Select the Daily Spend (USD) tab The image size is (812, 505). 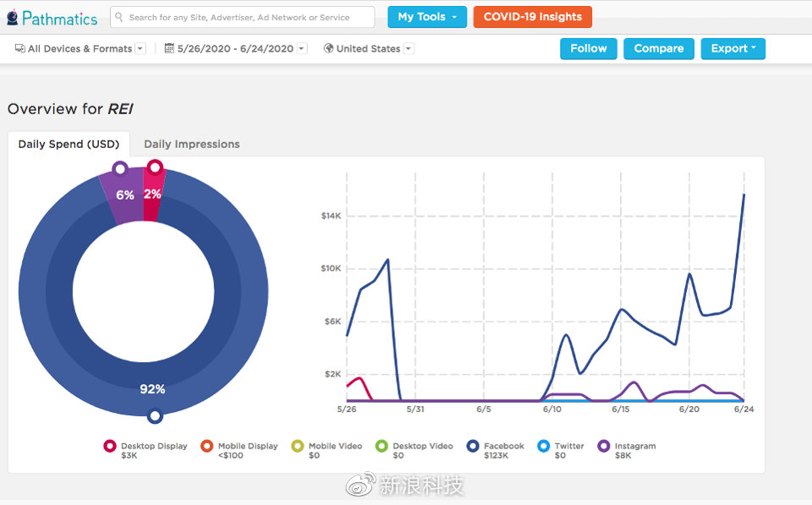(69, 145)
